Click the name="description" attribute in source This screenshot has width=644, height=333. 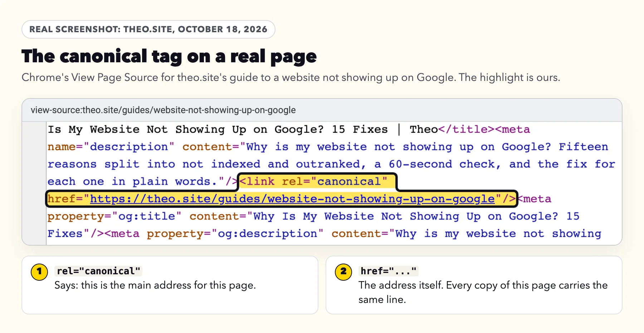[111, 147]
